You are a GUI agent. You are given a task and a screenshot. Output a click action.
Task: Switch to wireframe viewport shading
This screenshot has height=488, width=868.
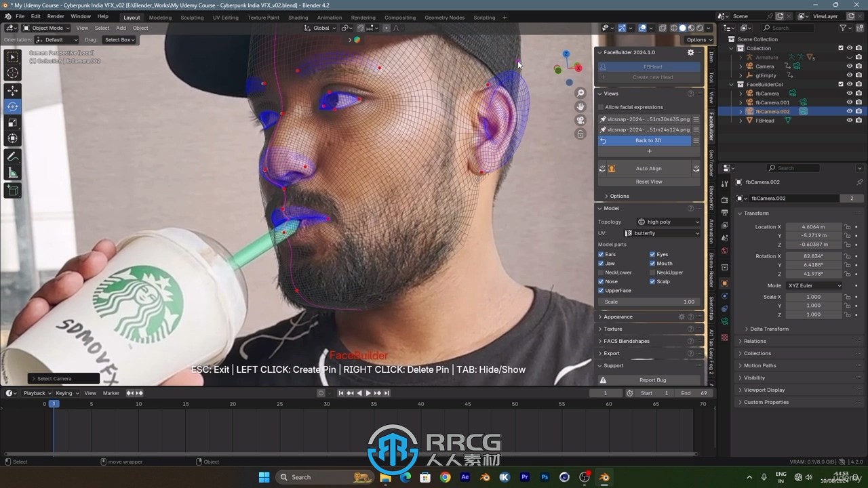(674, 28)
